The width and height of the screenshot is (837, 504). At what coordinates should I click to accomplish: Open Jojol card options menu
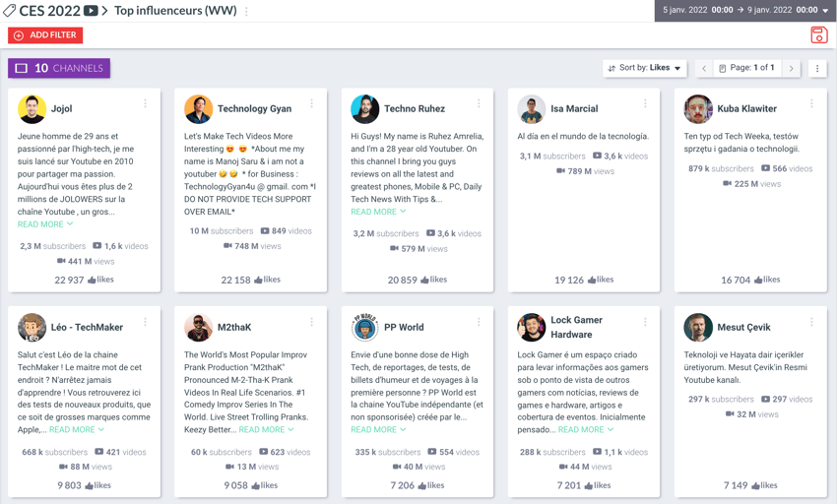145,103
